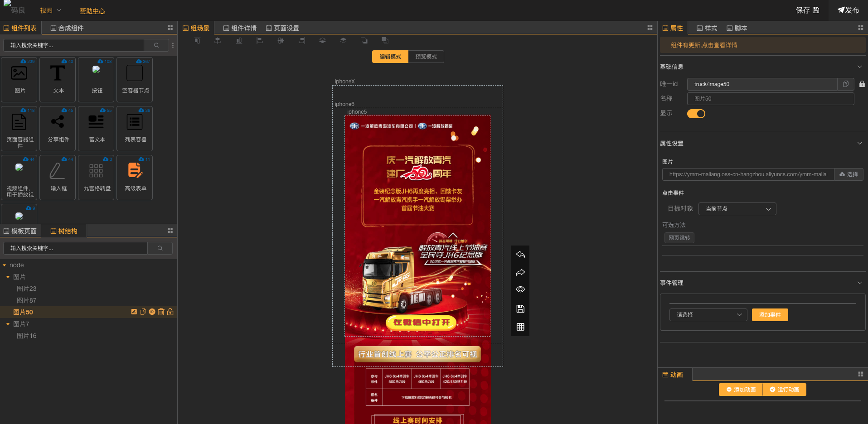868x424 pixels.
Task: Click the 添加动画 add animation button
Action: 741,390
